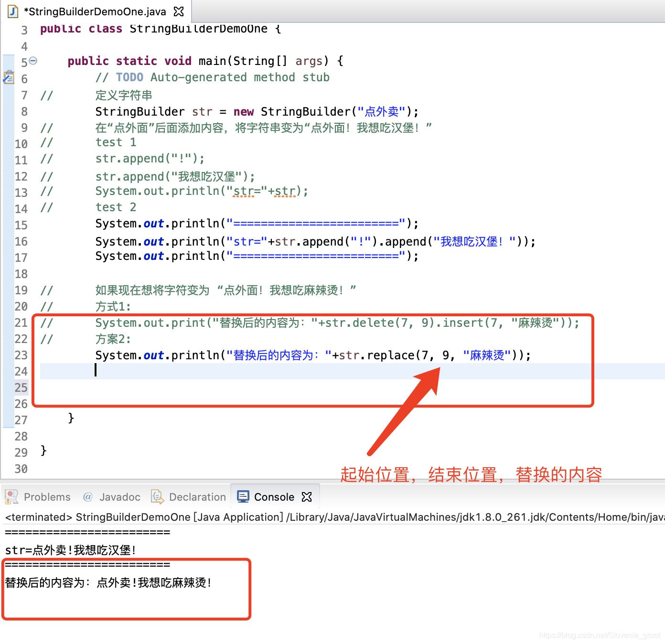Click the comment 'test 2' on line 14
The width and height of the screenshot is (665, 644).
[116, 207]
